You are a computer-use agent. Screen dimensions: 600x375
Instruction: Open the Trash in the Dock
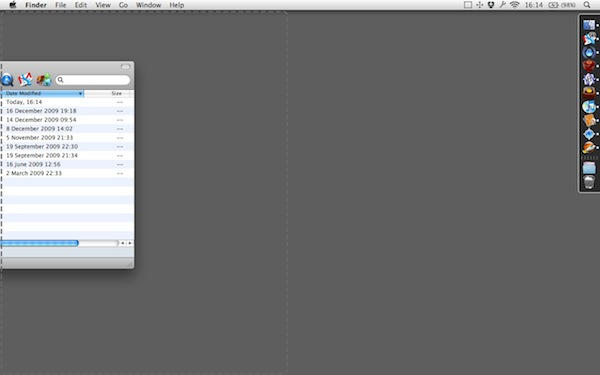click(x=589, y=182)
